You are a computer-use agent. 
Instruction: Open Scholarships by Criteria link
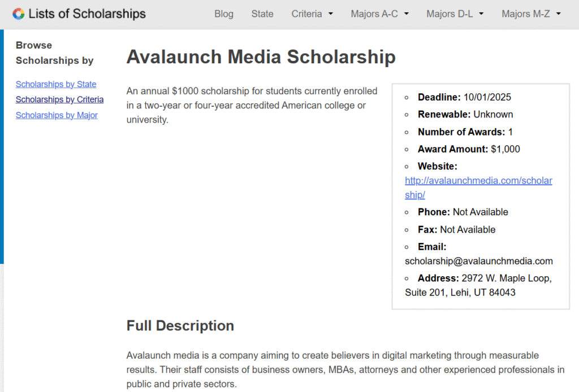point(59,99)
